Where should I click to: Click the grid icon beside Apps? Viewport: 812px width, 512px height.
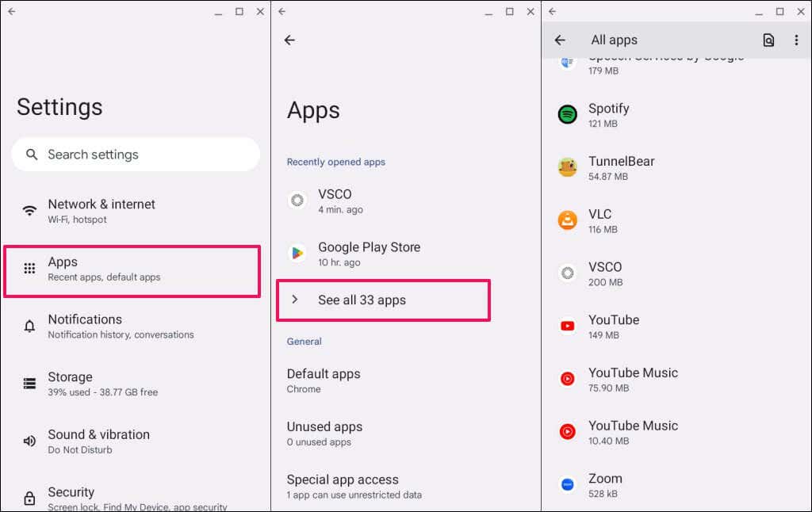(x=29, y=268)
